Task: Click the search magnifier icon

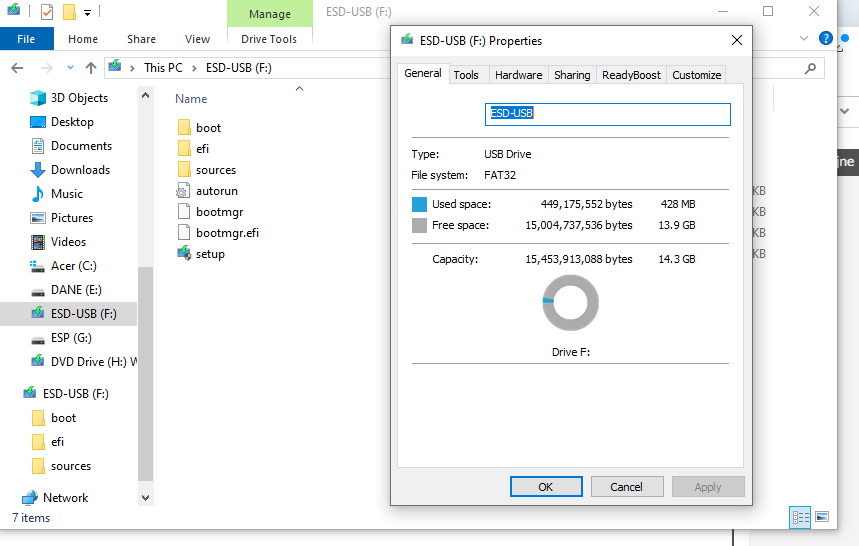Action: coord(810,68)
